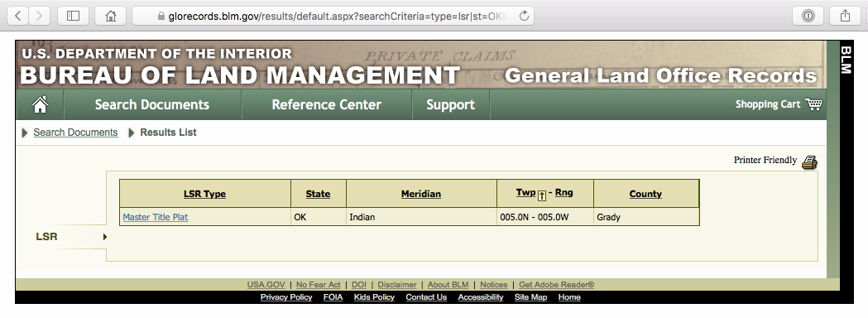Sort by State column header
This screenshot has width=868, height=318.
point(318,194)
